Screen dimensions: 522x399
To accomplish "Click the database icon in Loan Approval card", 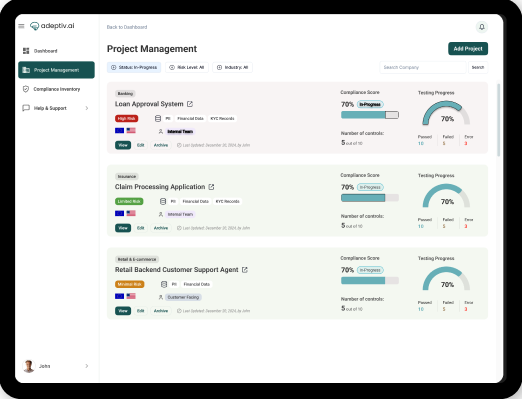I will (158, 118).
